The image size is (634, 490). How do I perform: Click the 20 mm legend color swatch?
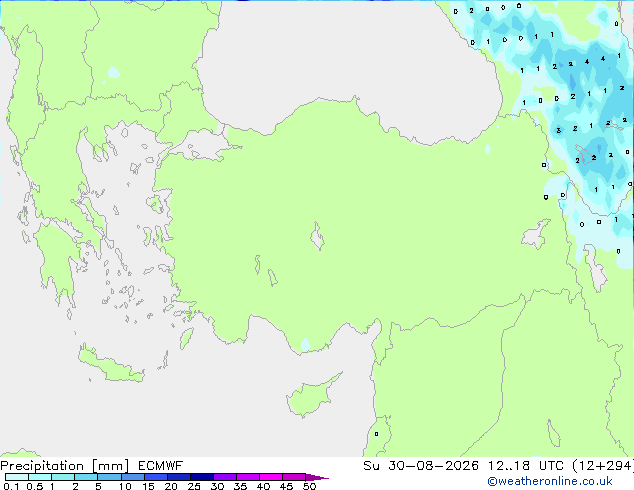click(x=179, y=477)
